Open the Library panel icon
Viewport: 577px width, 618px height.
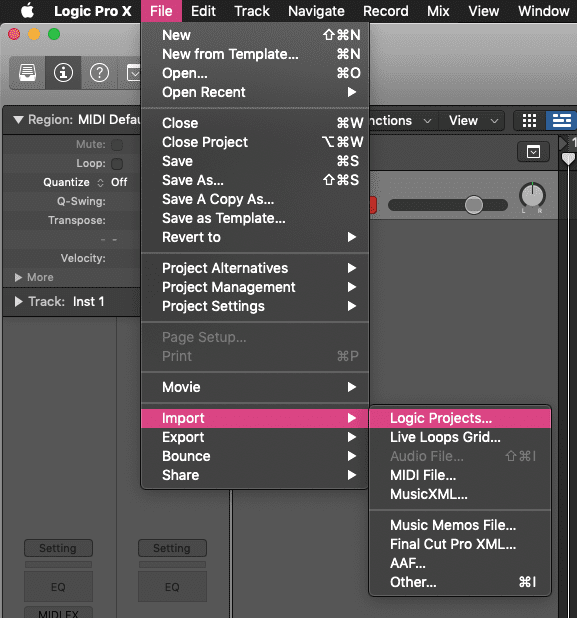[x=28, y=73]
